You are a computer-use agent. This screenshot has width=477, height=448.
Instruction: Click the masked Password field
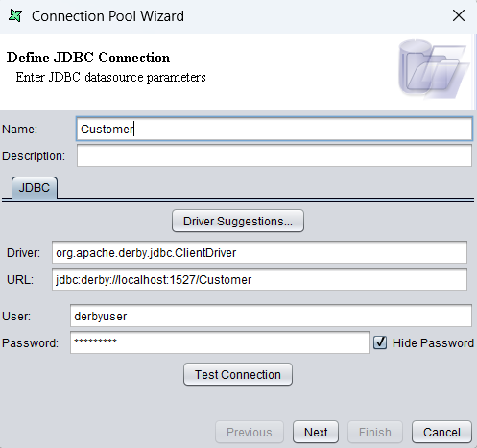click(220, 342)
